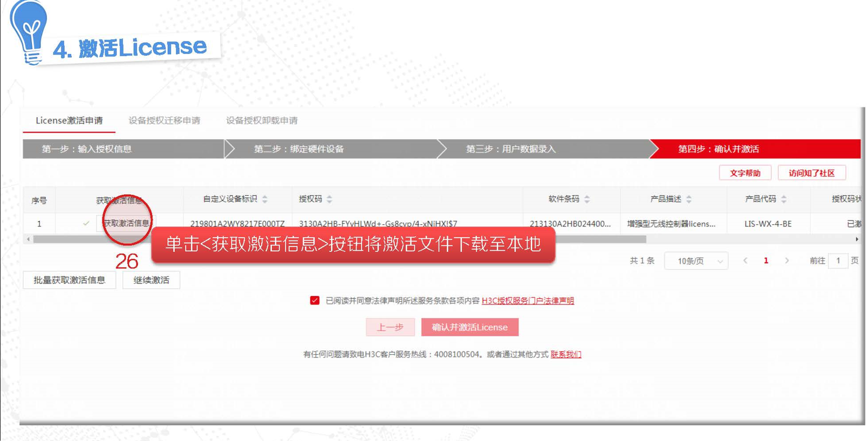Open H3C授权服务门户法律声明 link
This screenshot has width=868, height=441.
click(x=527, y=301)
